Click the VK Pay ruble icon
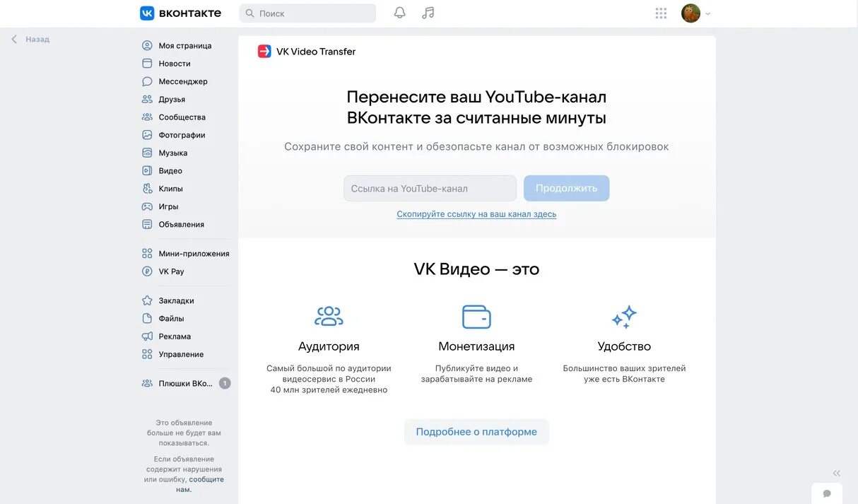The image size is (858, 504). coord(147,271)
